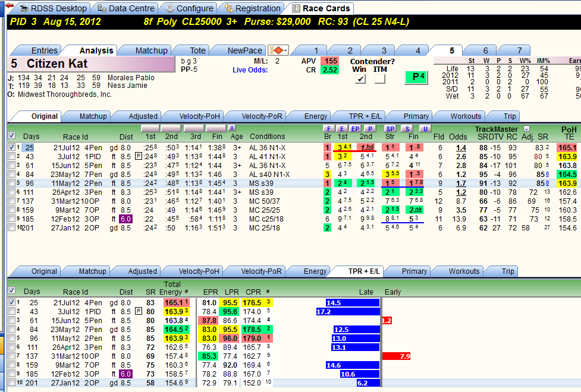Uncheck upper table row 1 checkbox

[x=12, y=147]
